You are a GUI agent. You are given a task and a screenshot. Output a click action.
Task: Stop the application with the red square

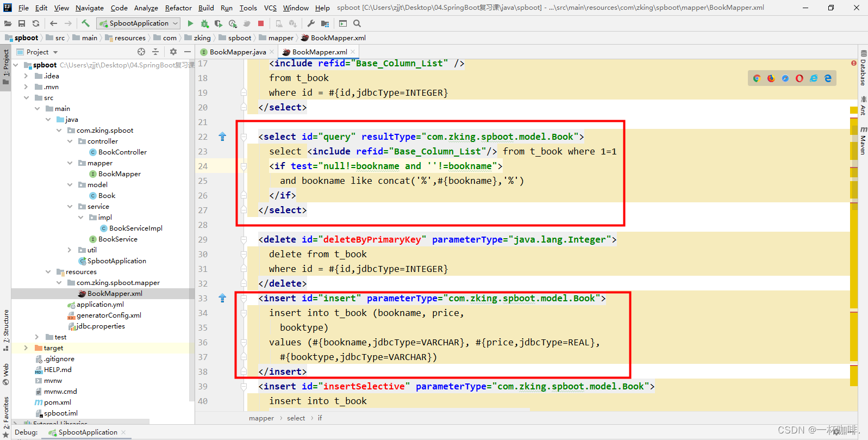point(261,23)
